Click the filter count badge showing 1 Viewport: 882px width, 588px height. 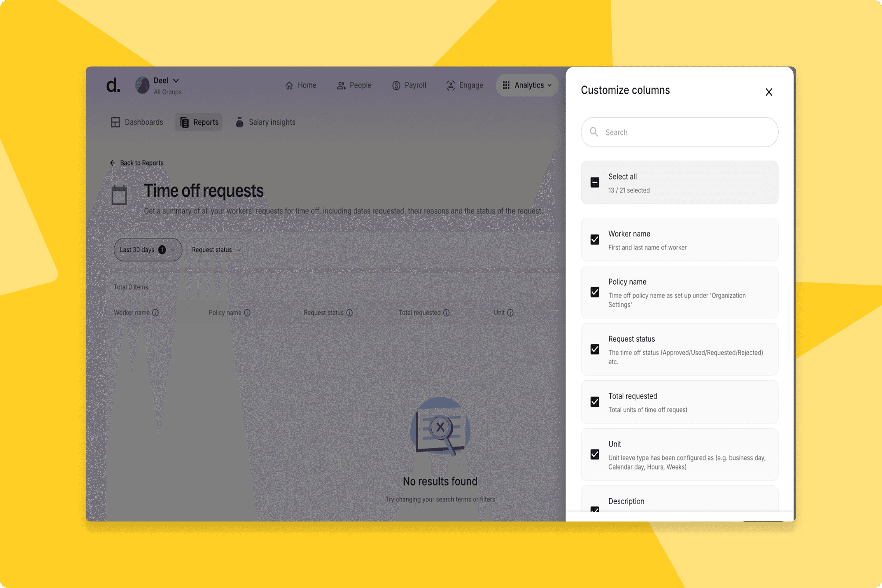[162, 250]
